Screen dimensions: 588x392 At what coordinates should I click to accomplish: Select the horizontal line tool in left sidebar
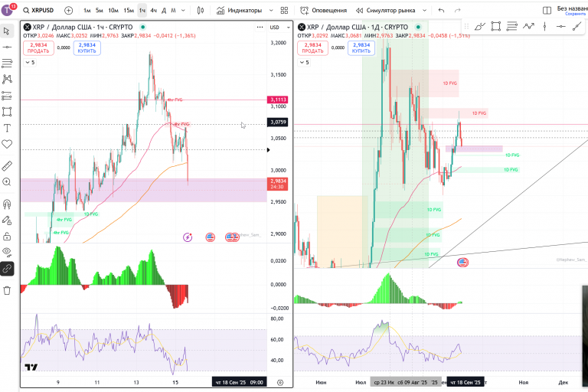pyautogui.click(x=7, y=47)
